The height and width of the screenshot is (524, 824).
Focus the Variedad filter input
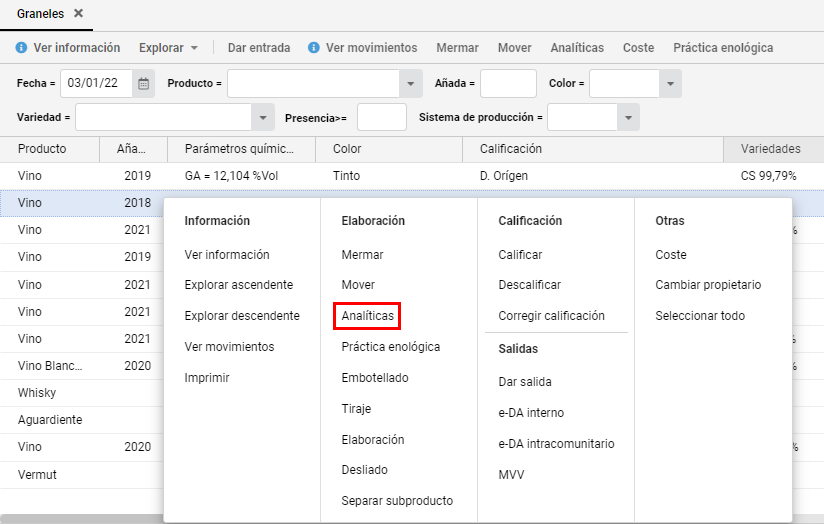pyautogui.click(x=163, y=117)
